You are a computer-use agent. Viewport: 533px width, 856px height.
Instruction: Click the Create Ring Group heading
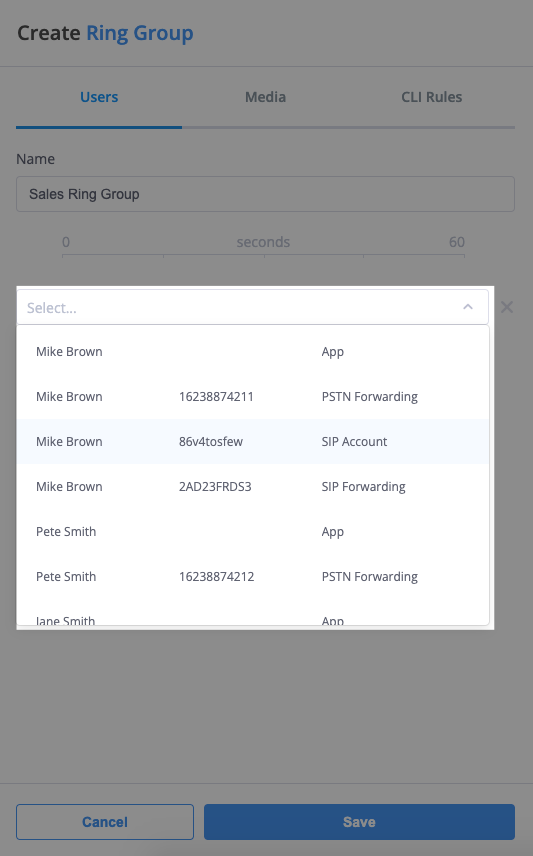point(105,33)
